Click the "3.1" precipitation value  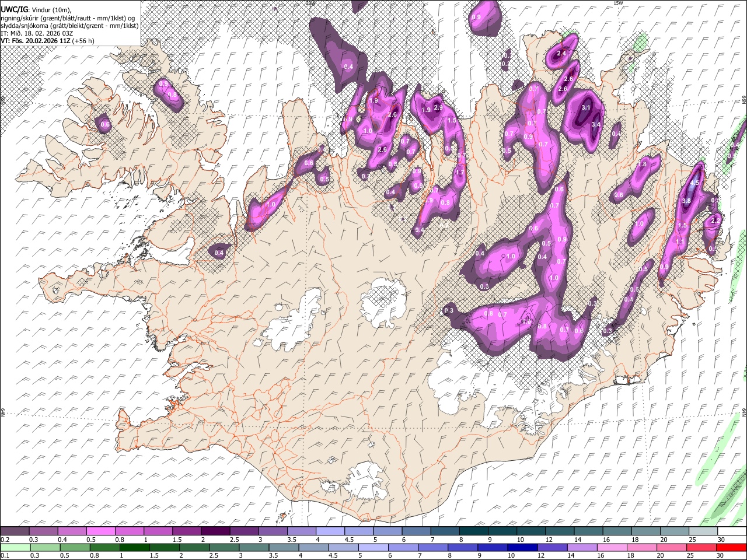click(x=587, y=108)
